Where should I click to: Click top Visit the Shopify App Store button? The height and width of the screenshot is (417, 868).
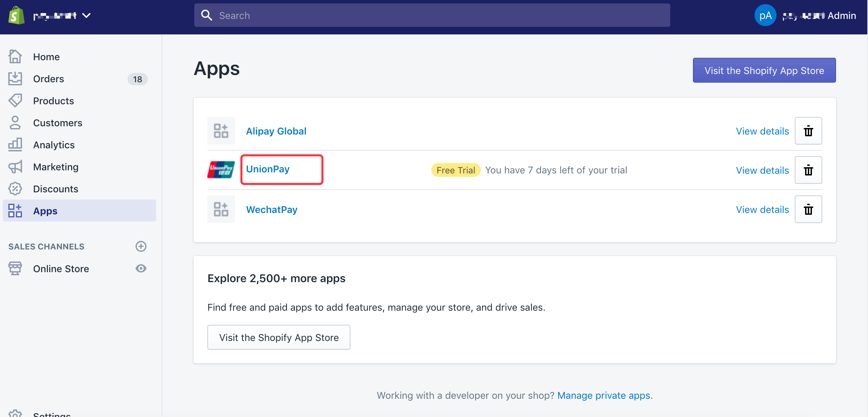[764, 71]
